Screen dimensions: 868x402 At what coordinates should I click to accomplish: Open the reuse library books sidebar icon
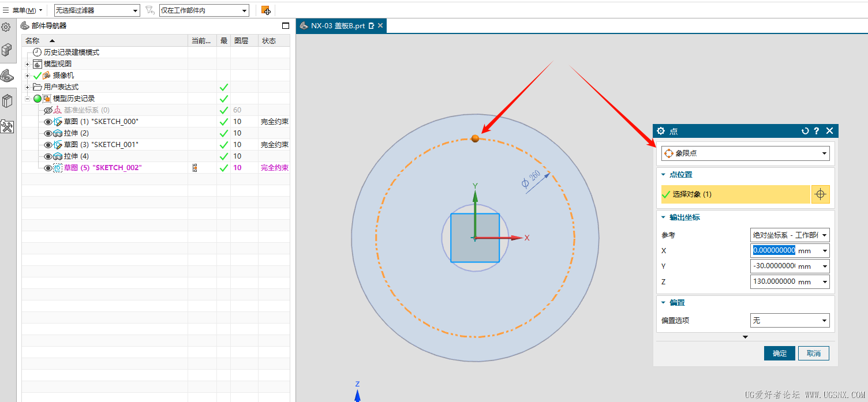click(x=7, y=102)
